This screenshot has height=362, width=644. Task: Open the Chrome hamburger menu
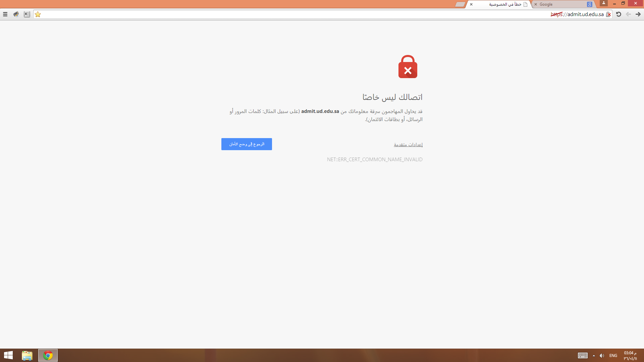point(5,14)
